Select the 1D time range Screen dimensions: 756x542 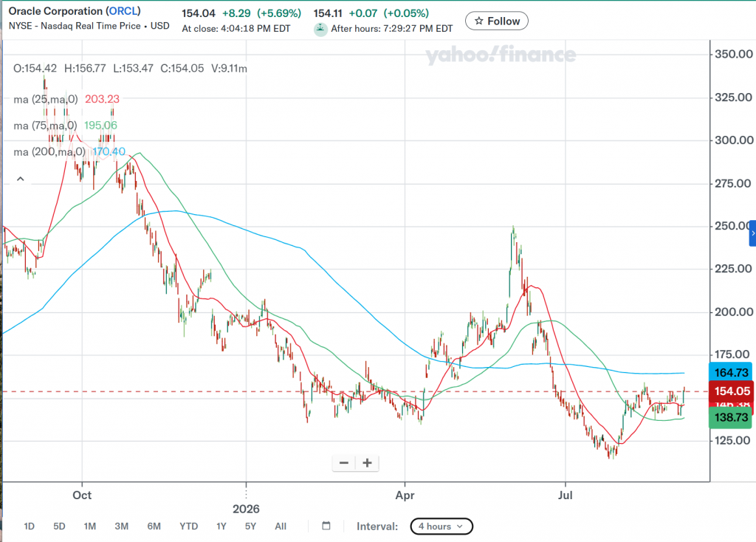[x=29, y=526]
